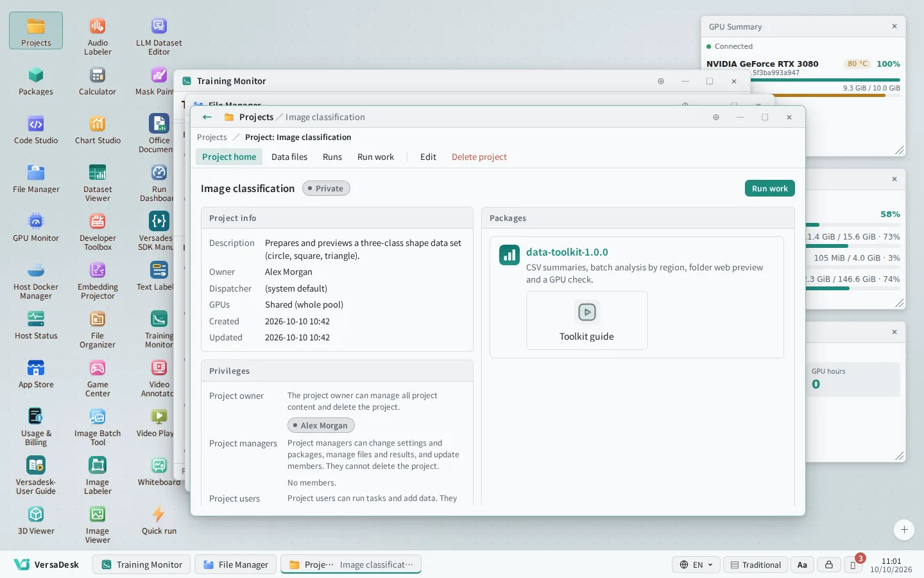Switch to the Project home tab
The image size is (924, 578).
(x=229, y=157)
